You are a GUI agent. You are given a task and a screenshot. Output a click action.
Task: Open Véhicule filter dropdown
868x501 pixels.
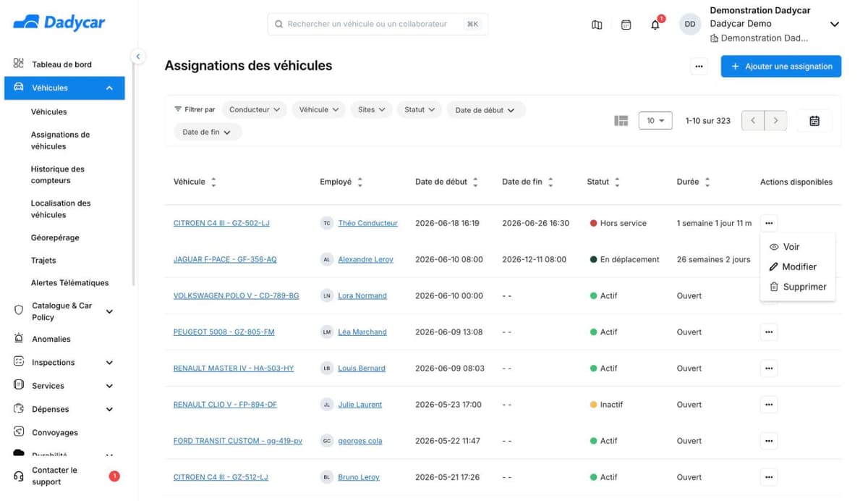click(x=319, y=109)
